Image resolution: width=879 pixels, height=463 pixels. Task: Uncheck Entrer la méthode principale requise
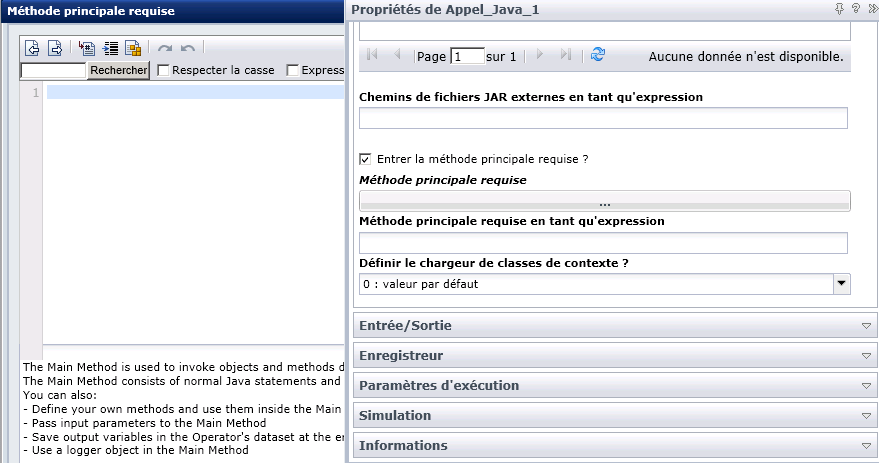[x=365, y=159]
